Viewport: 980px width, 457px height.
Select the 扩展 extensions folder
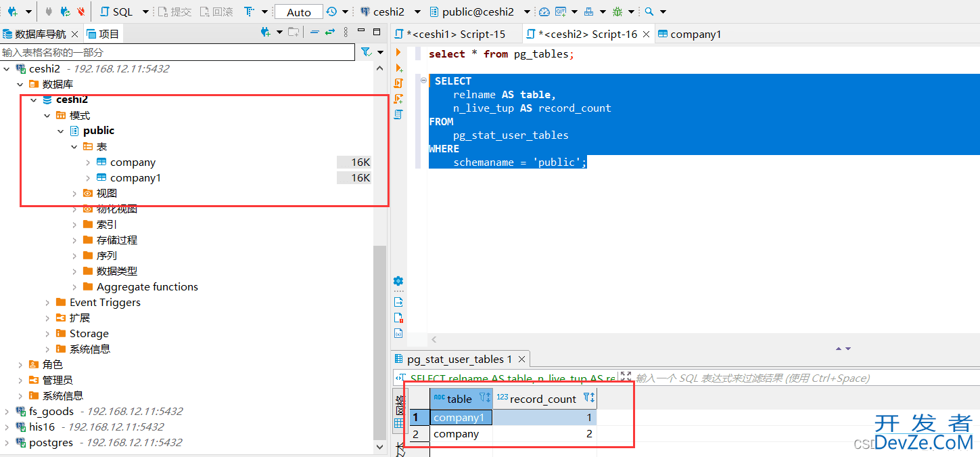[x=80, y=318]
